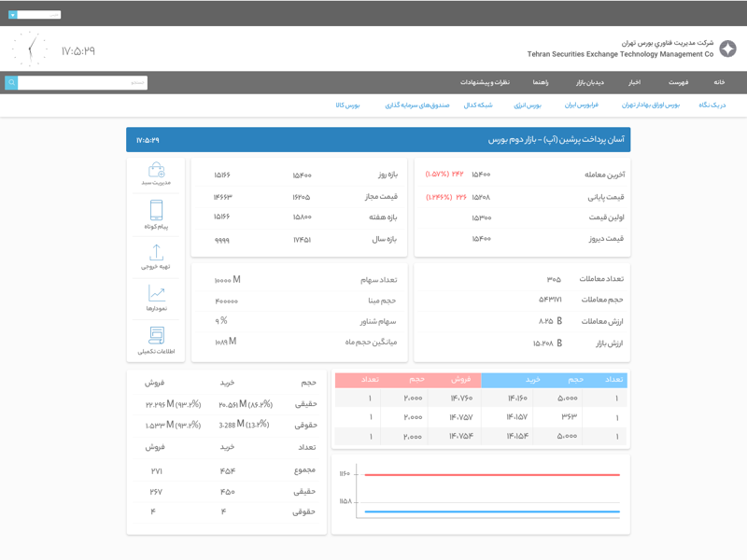747x560 pixels.
Task: Open the فهرست menu item
Action: tap(678, 83)
